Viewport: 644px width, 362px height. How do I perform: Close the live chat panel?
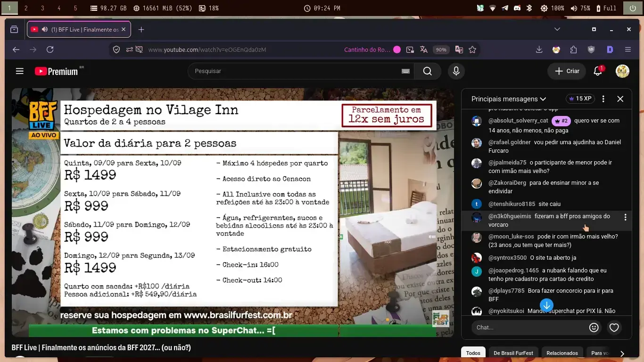(x=620, y=99)
